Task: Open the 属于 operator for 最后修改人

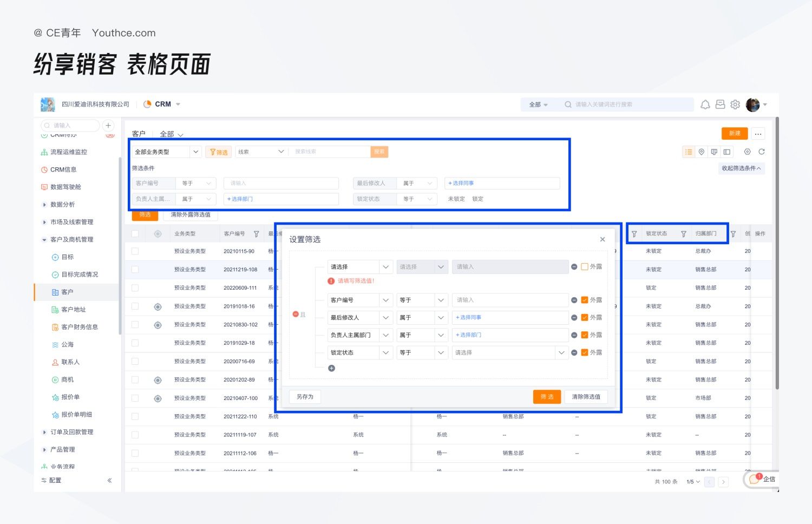Action: coord(422,318)
